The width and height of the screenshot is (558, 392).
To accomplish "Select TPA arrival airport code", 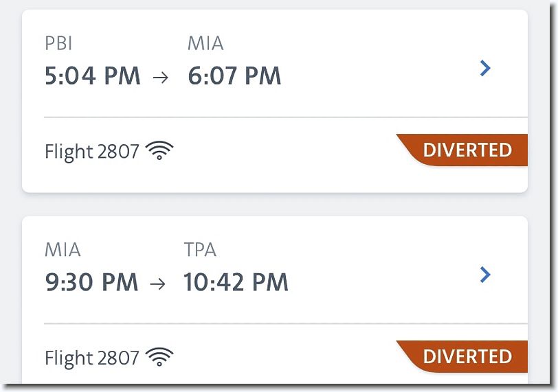I will click(200, 249).
